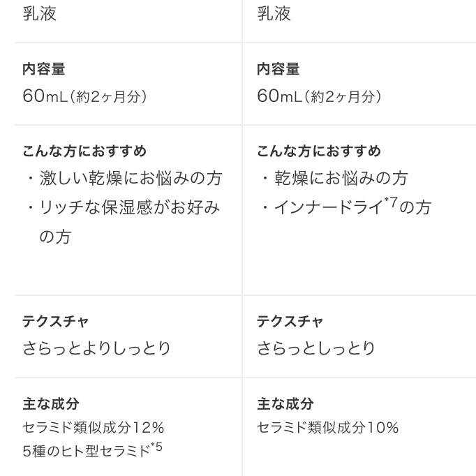Click the second column's テクスチャ heading
The height and width of the screenshot is (476, 476).
(x=290, y=321)
